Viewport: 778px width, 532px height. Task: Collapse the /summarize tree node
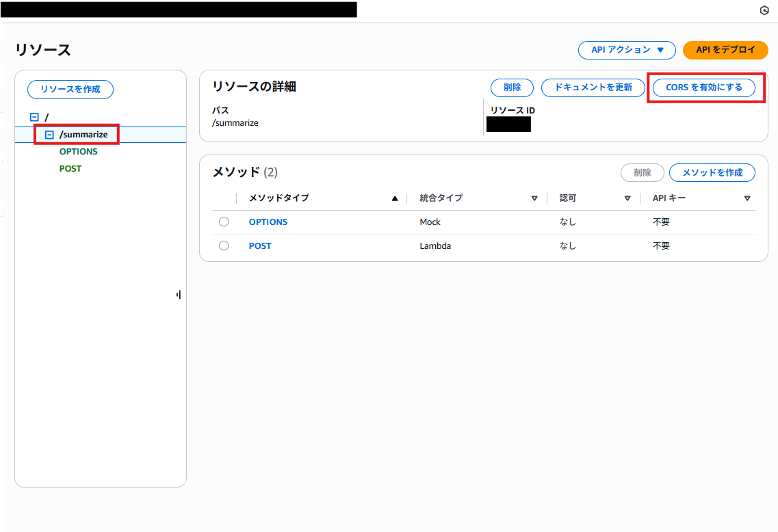(49, 135)
